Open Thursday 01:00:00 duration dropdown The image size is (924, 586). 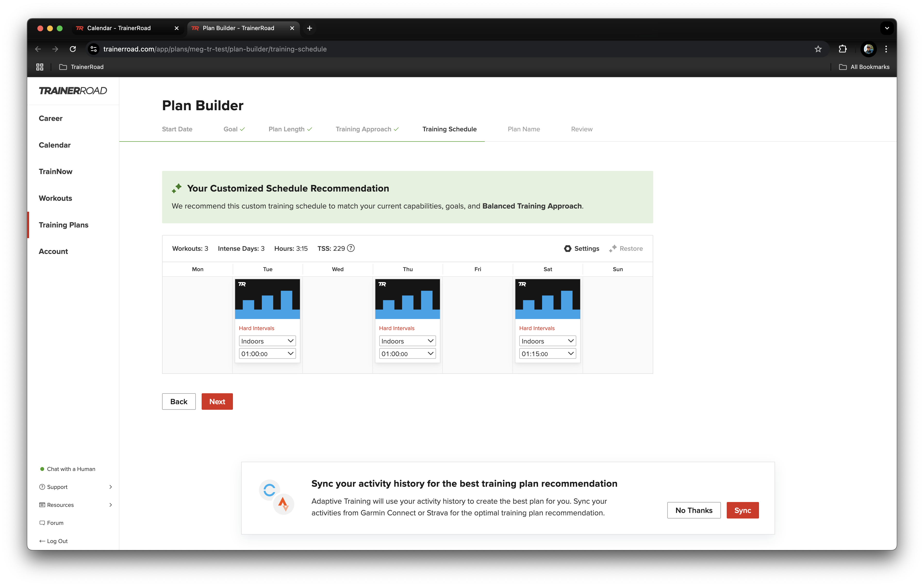[x=407, y=354]
